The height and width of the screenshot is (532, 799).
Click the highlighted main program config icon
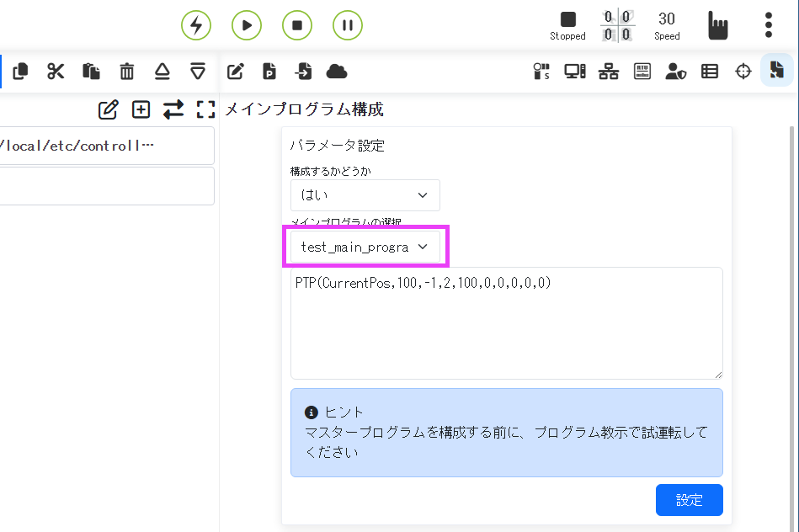tap(777, 71)
